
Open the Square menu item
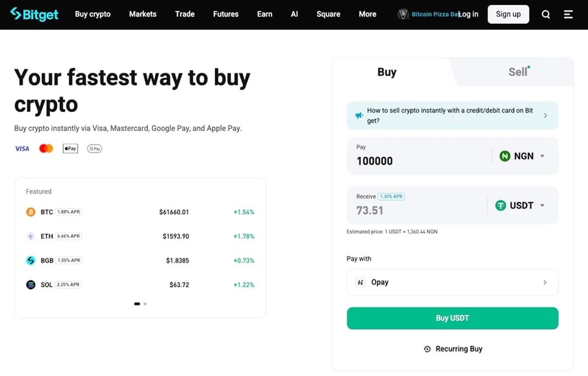pyautogui.click(x=329, y=14)
